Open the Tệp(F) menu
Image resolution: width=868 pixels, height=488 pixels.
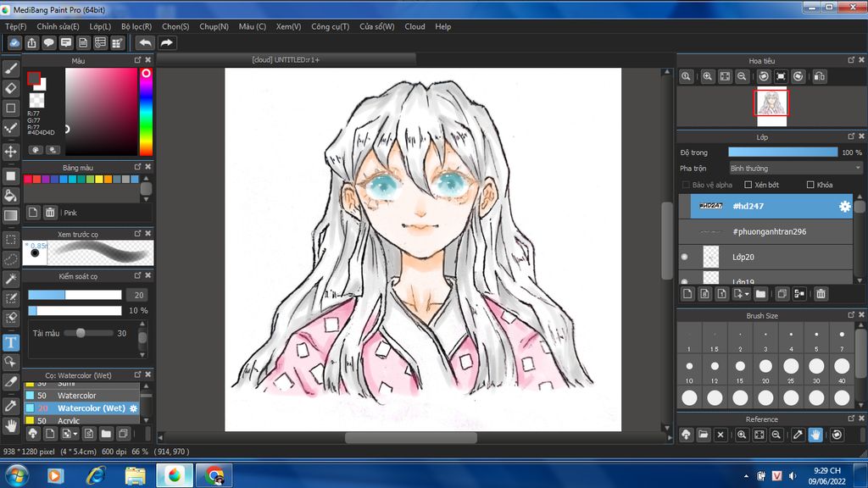(x=15, y=26)
